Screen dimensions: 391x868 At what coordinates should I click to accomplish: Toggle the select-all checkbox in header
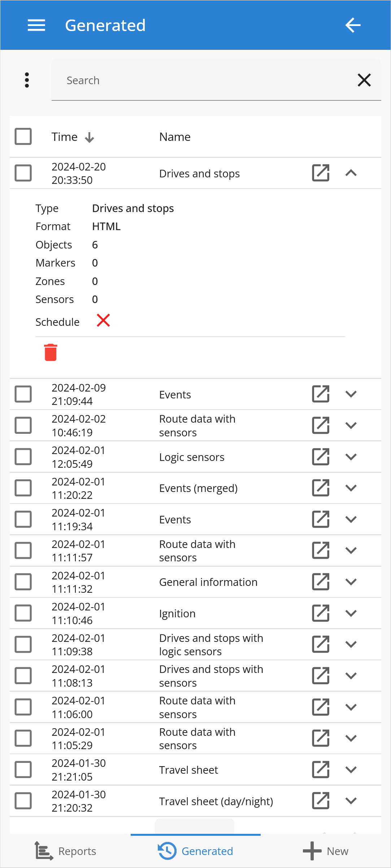pos(23,137)
